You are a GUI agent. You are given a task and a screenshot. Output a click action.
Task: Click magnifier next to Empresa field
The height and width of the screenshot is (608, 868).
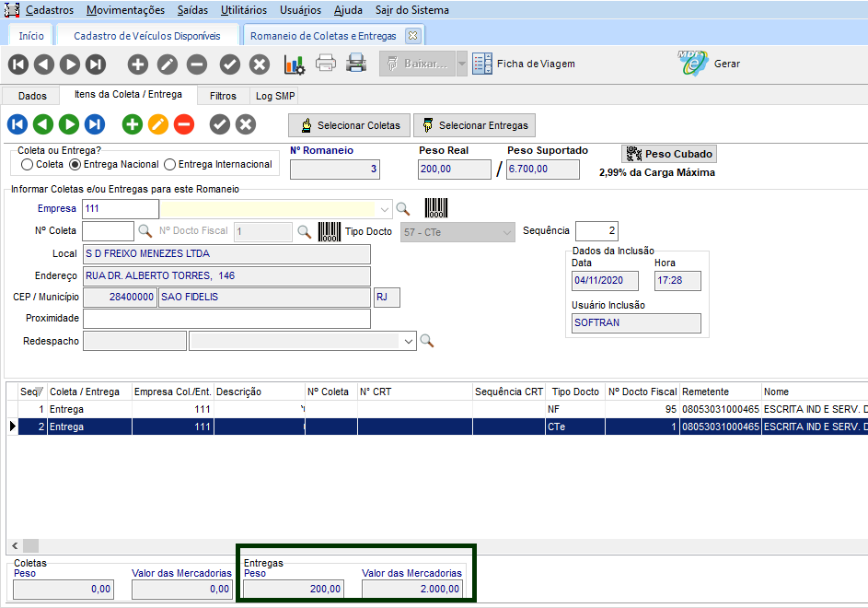pyautogui.click(x=403, y=209)
